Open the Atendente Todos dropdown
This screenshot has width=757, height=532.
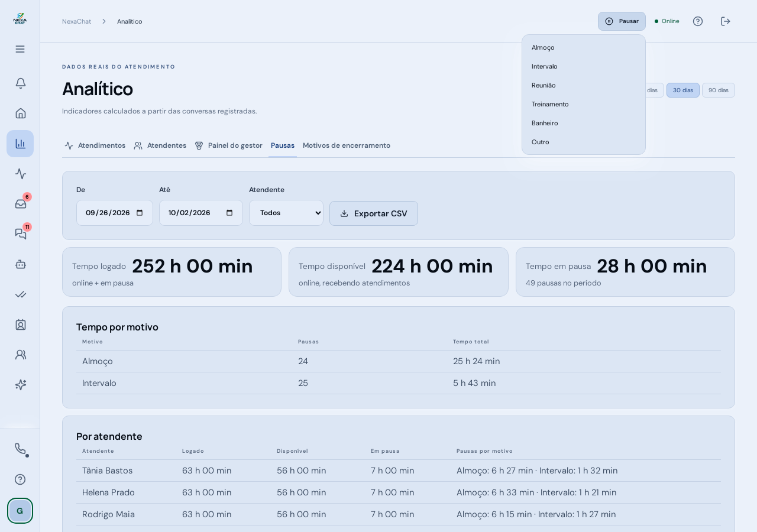[286, 213]
